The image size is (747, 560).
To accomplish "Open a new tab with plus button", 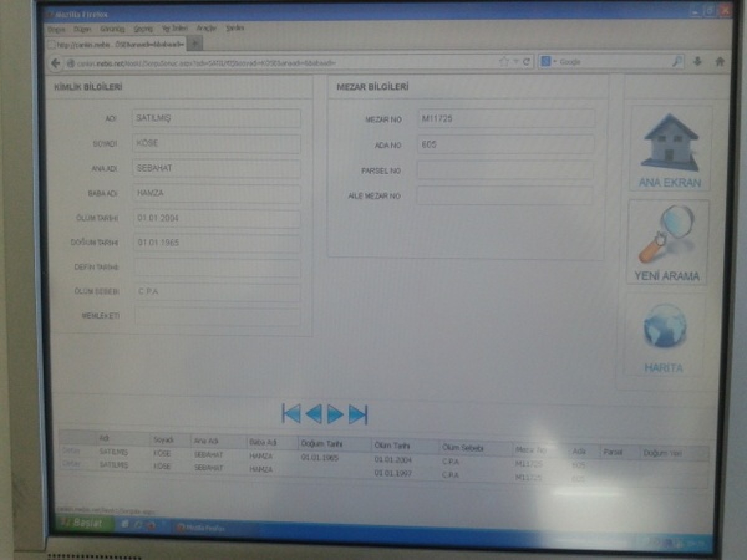I will (194, 44).
